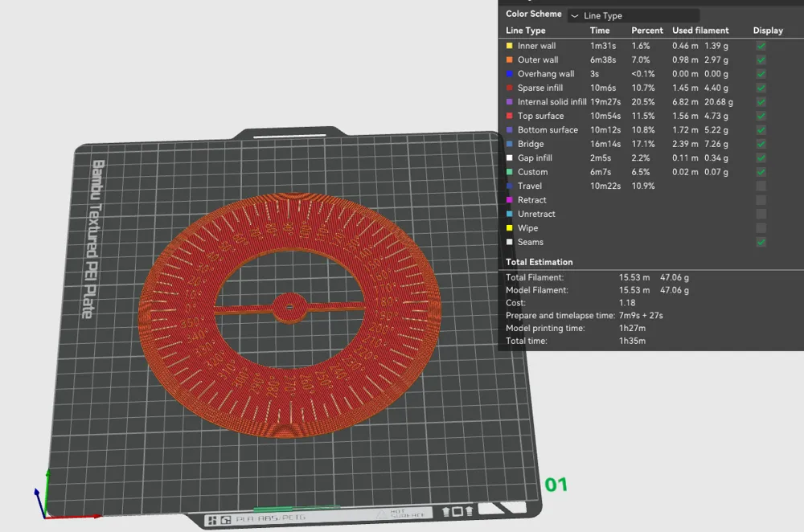Enable Travel display checkbox

pos(761,186)
